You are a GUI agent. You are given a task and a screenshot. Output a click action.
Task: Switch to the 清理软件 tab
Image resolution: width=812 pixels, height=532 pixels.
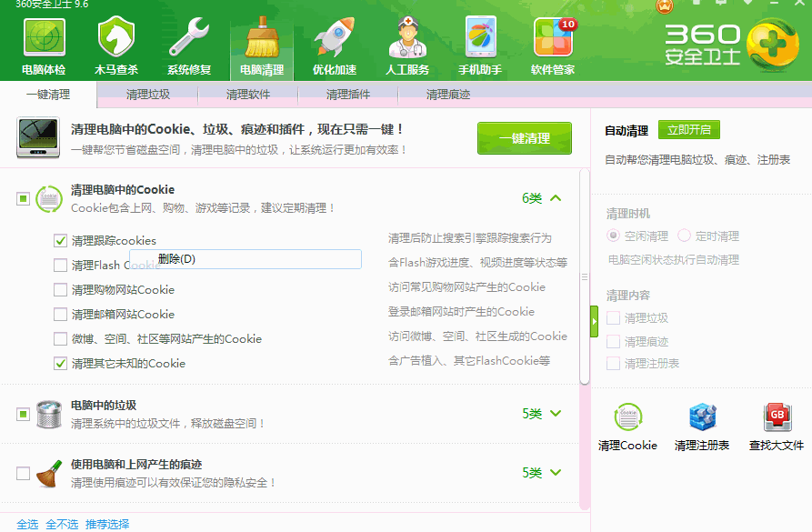[x=248, y=95]
